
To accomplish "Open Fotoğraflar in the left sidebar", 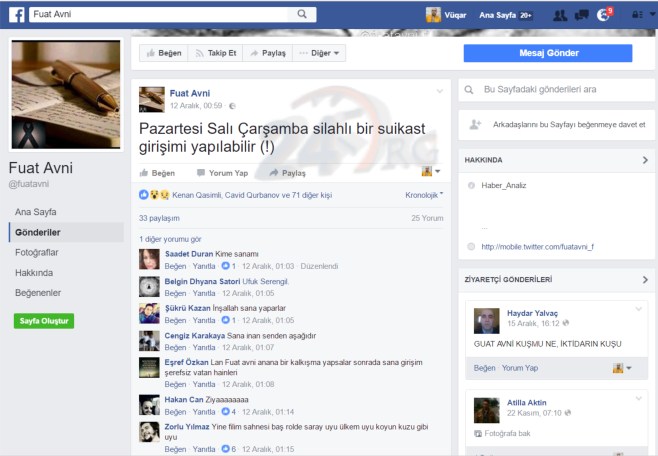I will [x=37, y=252].
